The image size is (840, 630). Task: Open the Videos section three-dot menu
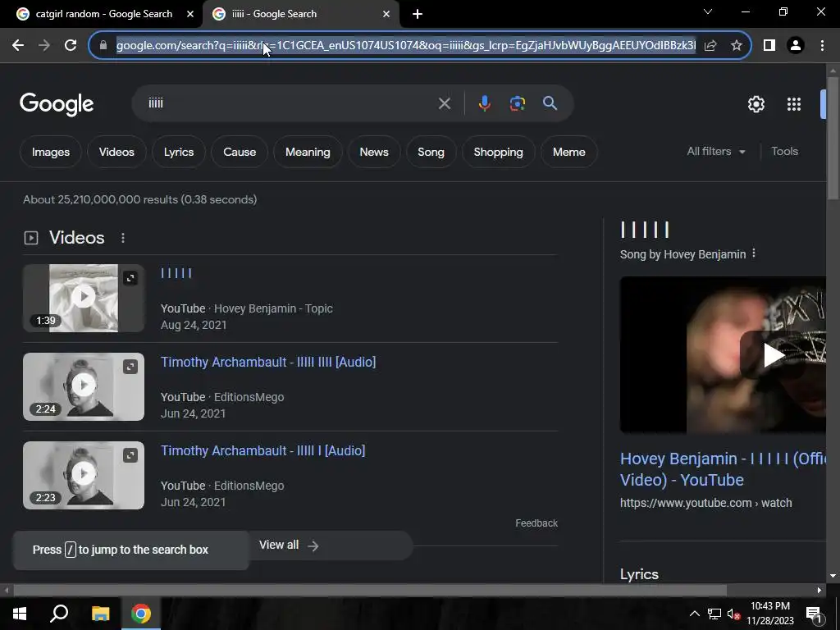[123, 238]
